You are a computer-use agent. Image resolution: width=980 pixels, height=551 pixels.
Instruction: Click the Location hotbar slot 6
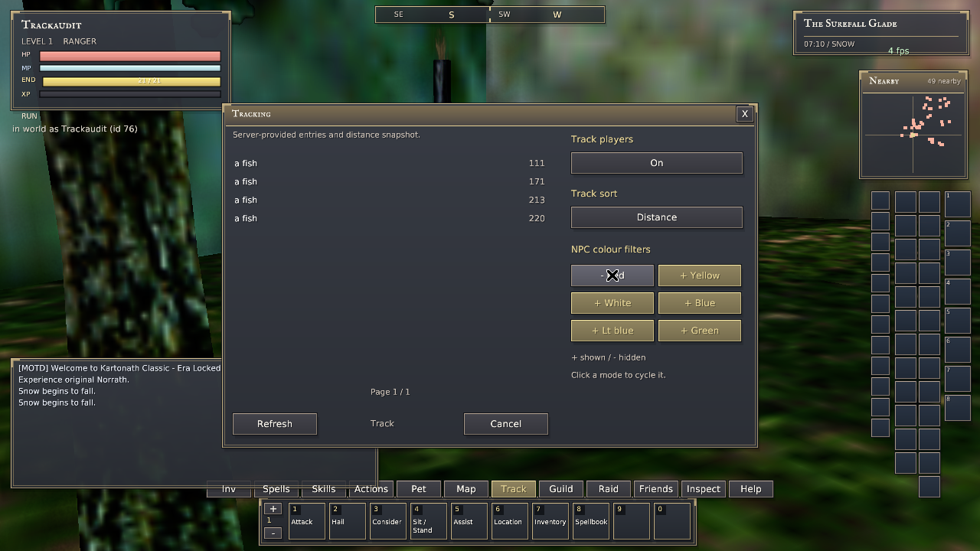[510, 521]
